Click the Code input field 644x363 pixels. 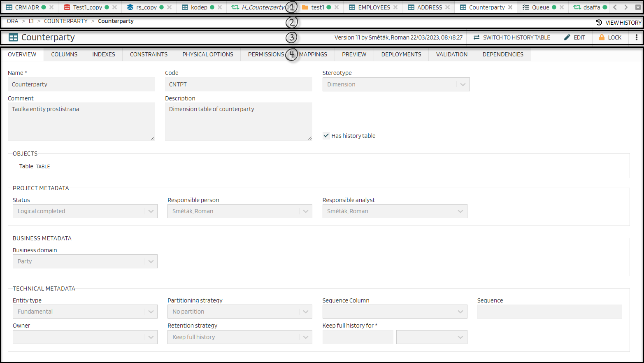click(238, 84)
